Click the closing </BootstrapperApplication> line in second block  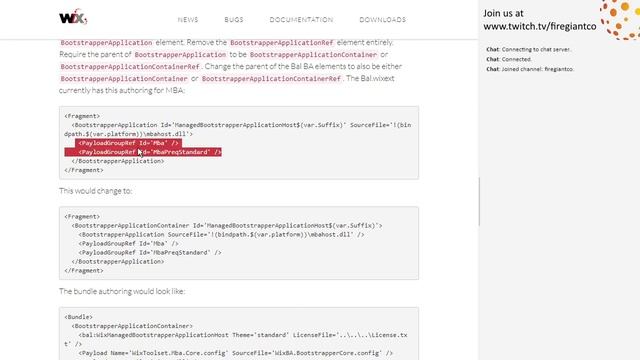click(118, 261)
